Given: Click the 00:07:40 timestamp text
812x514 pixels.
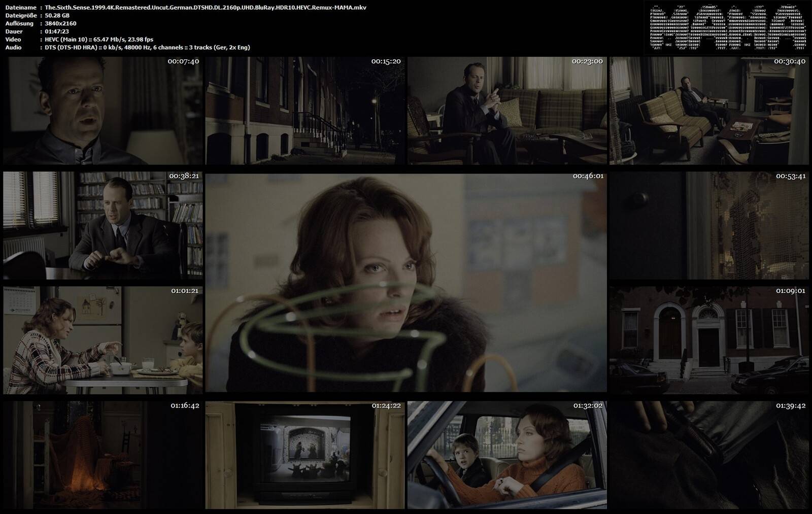Looking at the screenshot, I should (183, 61).
